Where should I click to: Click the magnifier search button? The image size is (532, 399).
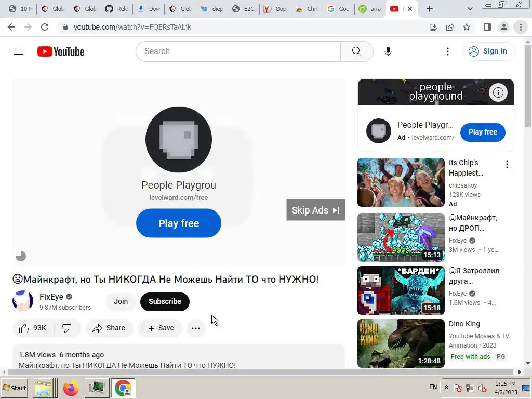pos(356,51)
